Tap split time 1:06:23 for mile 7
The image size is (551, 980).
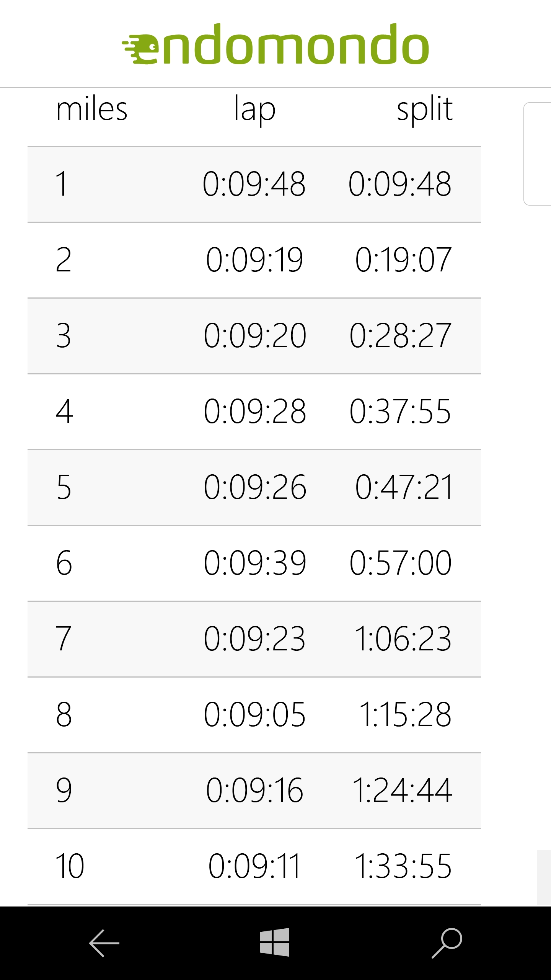[x=403, y=639]
